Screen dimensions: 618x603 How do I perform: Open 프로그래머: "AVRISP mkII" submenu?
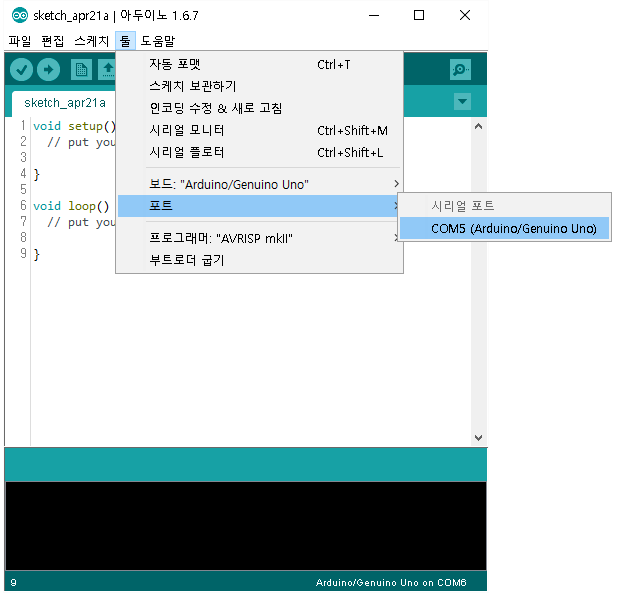260,238
